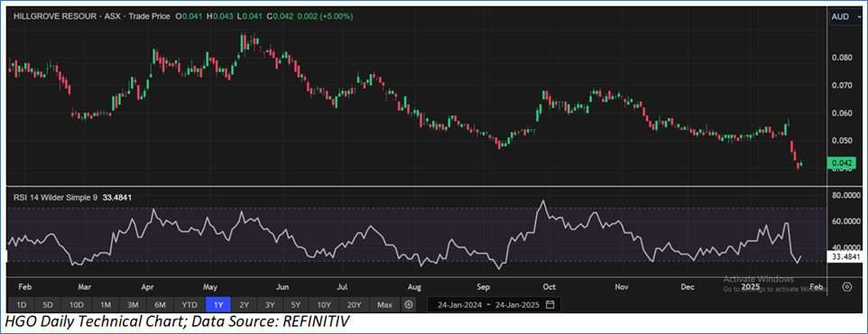Select the Max time range

[384, 304]
